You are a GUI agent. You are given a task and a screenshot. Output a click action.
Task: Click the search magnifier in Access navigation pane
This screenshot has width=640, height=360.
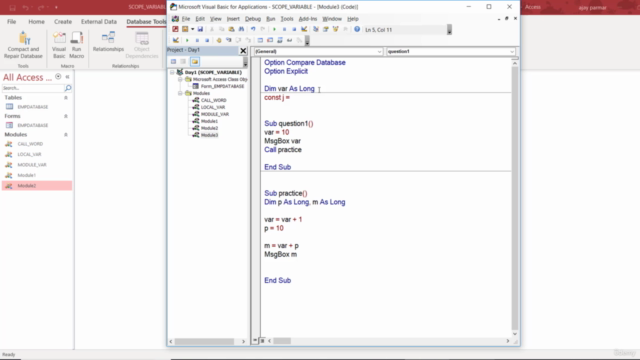[68, 88]
